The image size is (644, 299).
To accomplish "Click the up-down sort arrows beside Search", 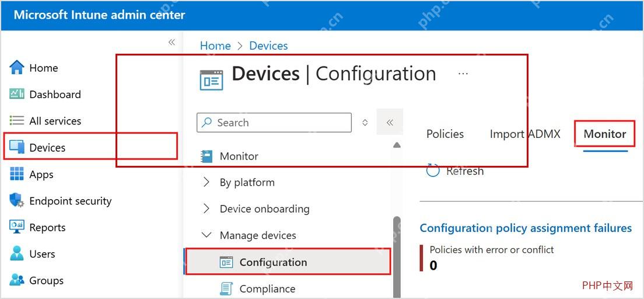I will point(365,123).
